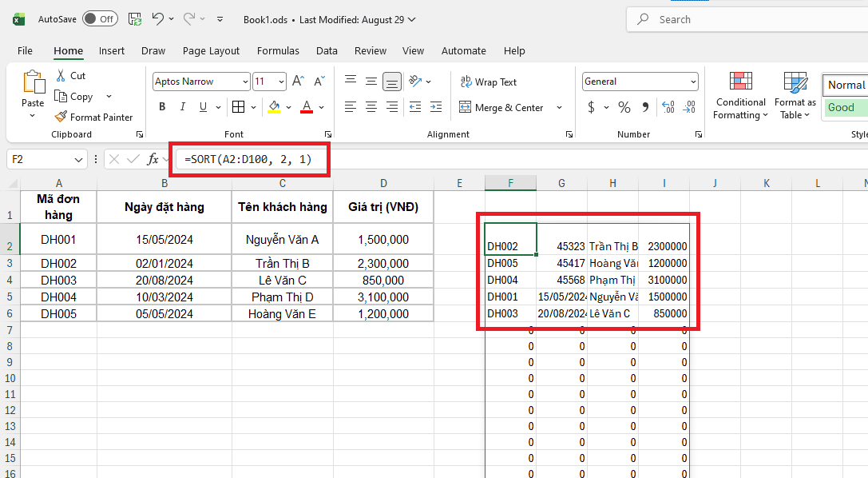Screen dimensions: 868x478
Task: Open the text Orientation tool
Action: [x=416, y=82]
